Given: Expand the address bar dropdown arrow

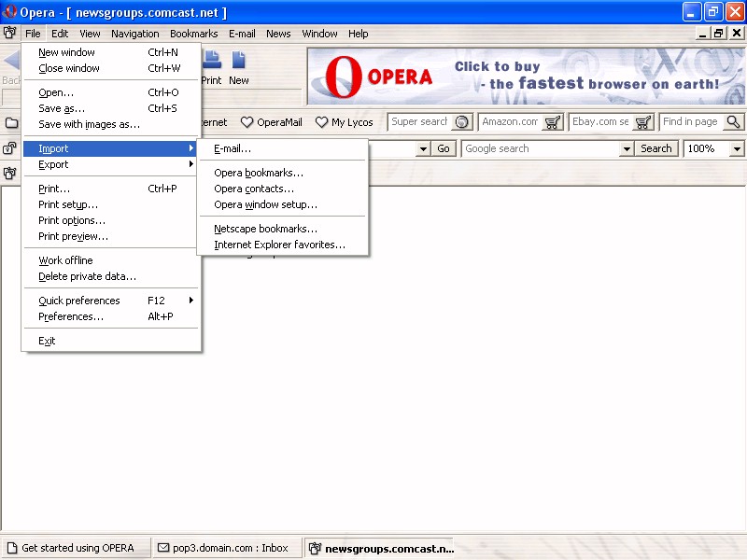Looking at the screenshot, I should 422,148.
